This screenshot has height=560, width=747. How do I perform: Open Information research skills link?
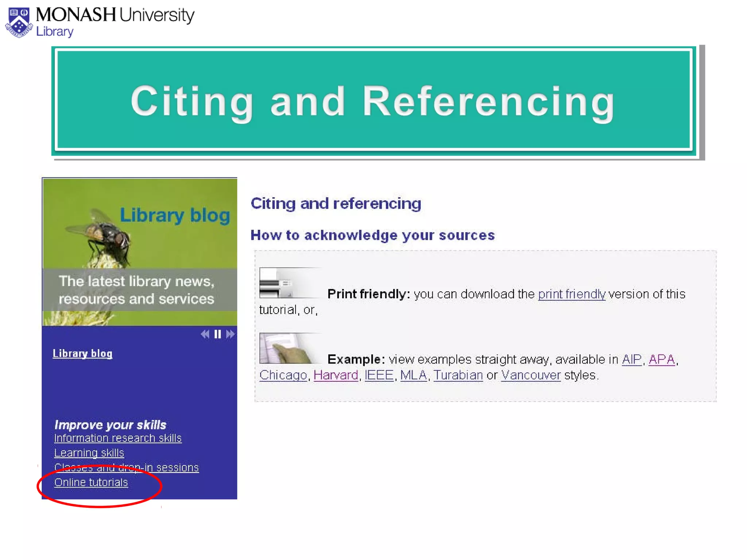pyautogui.click(x=118, y=438)
